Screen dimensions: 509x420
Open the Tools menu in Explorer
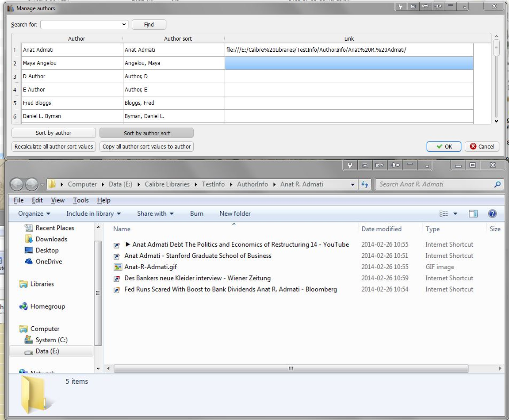pyautogui.click(x=81, y=200)
